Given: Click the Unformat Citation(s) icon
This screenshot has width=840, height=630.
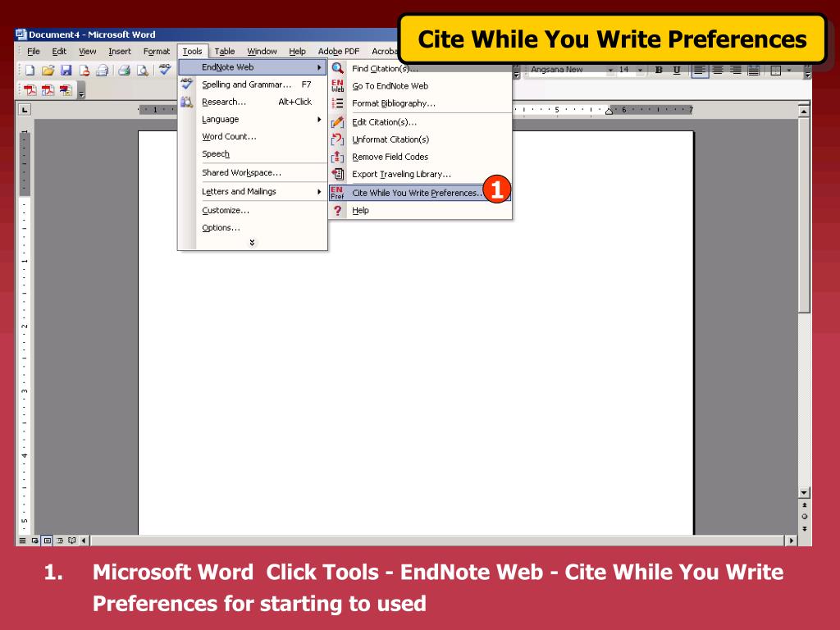Looking at the screenshot, I should 337,139.
